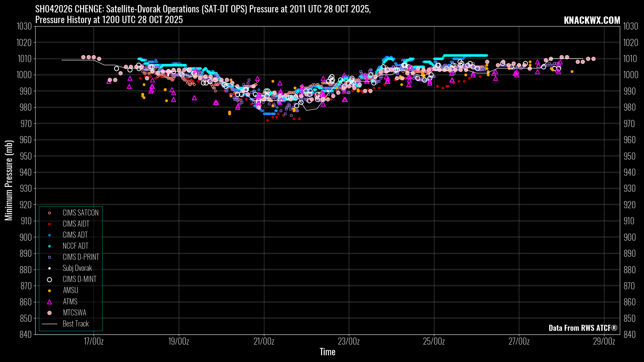
Task: Click the magenta ATMS triangle legend marker
Action: click(49, 302)
